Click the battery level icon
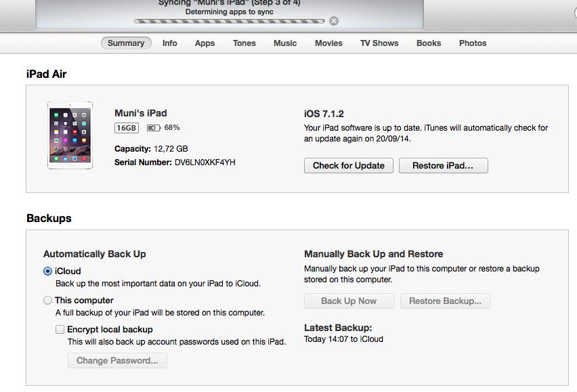 point(154,128)
